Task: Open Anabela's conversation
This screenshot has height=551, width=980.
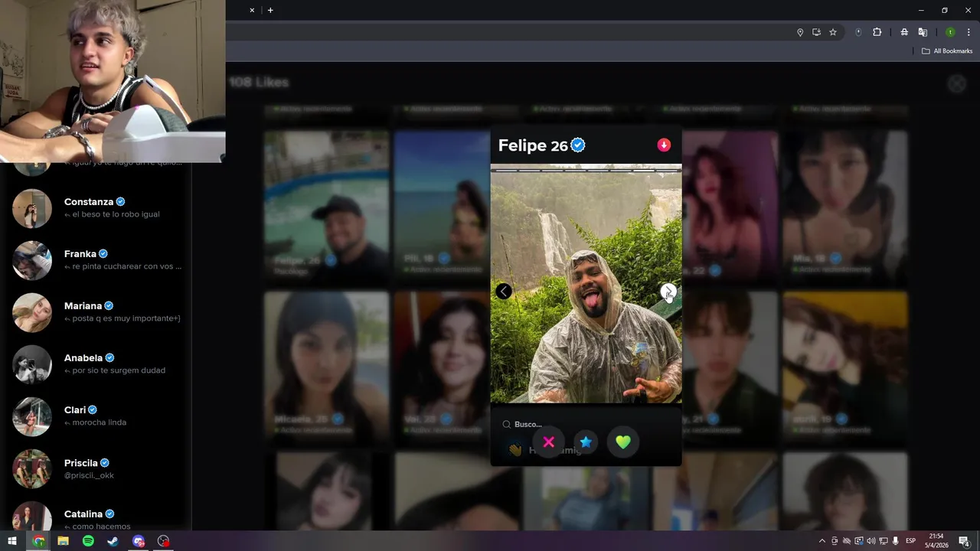Action: (96, 364)
